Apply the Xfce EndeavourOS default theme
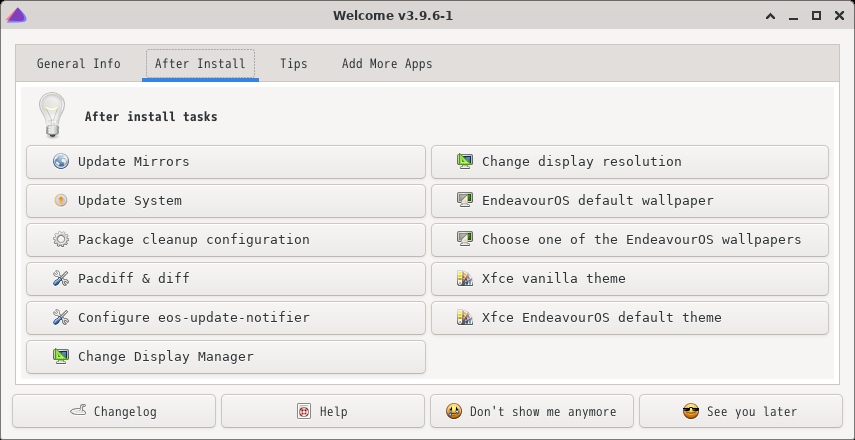Screen dimensions: 855x440 click(630, 318)
